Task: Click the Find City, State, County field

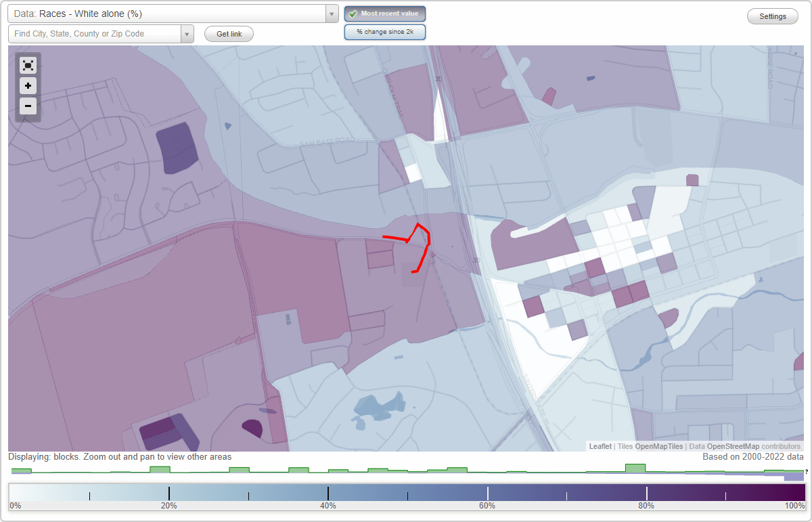Action: 95,34
